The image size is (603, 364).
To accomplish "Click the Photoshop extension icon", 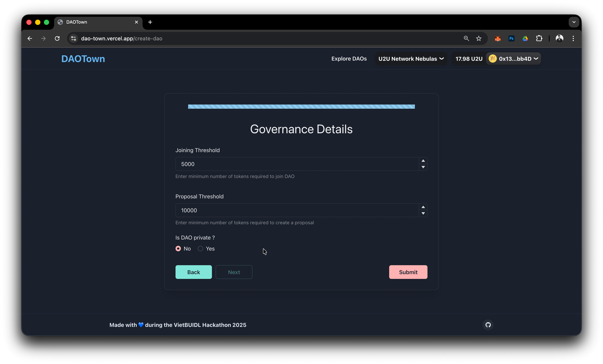I will [x=511, y=38].
